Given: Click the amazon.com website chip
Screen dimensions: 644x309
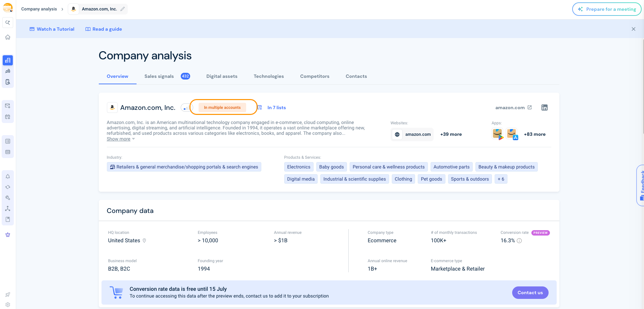Looking at the screenshot, I should (412, 134).
